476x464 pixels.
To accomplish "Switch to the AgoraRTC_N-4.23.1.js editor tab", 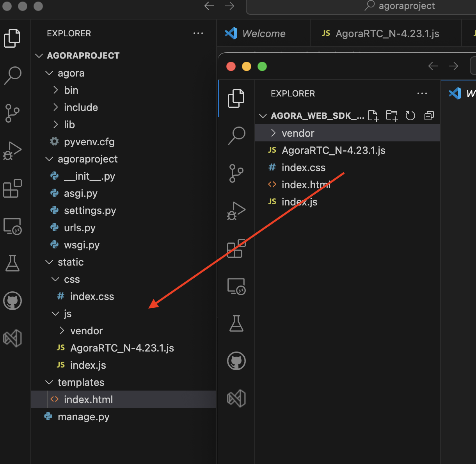I will 385,34.
